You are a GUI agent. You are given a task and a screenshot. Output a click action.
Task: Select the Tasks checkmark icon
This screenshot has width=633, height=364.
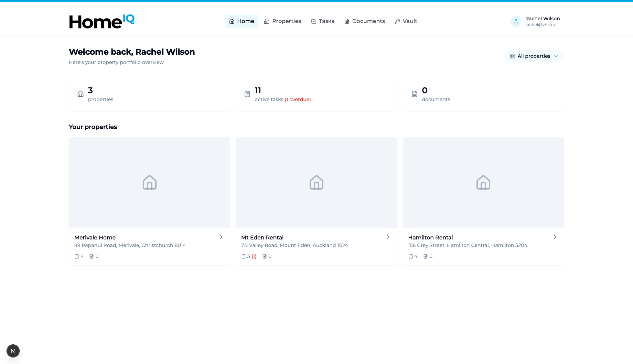coord(313,21)
